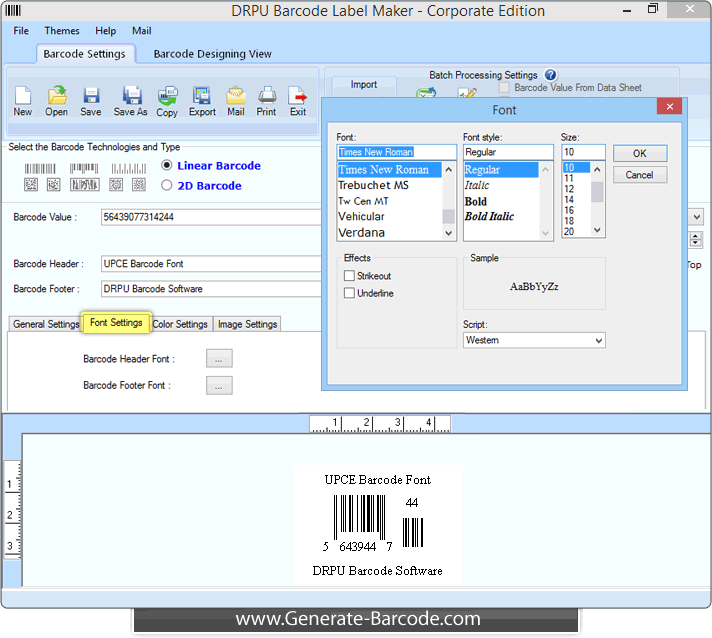Open Color Settings tab
Viewport: 712px width, 638px height.
[x=180, y=324]
